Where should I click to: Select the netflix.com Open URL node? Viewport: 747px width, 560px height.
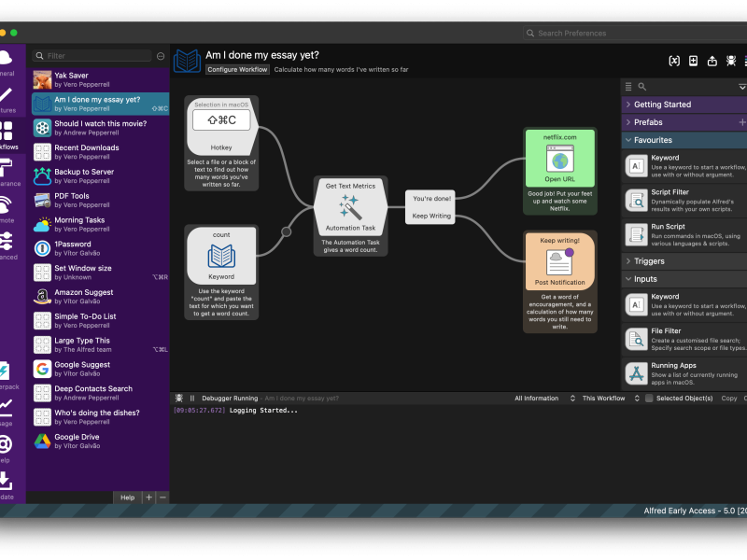pos(559,159)
